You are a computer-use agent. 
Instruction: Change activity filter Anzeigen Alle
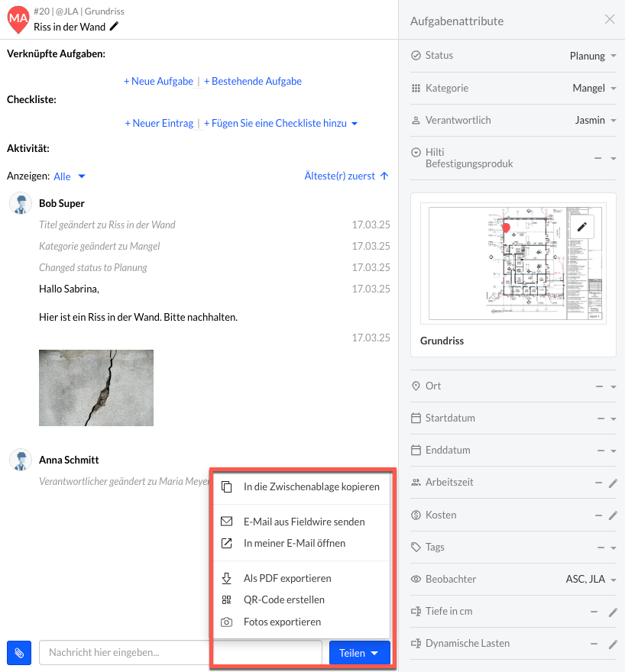click(70, 176)
